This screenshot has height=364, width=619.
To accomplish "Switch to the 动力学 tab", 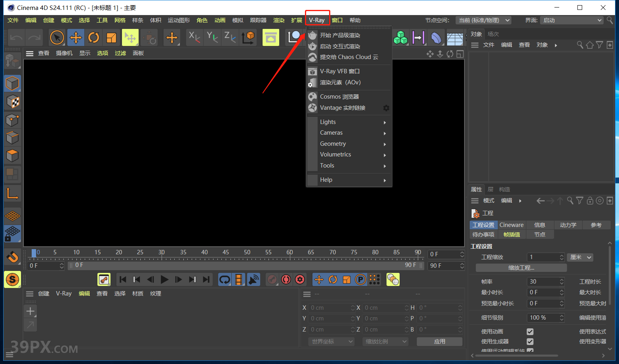I will pyautogui.click(x=568, y=225).
